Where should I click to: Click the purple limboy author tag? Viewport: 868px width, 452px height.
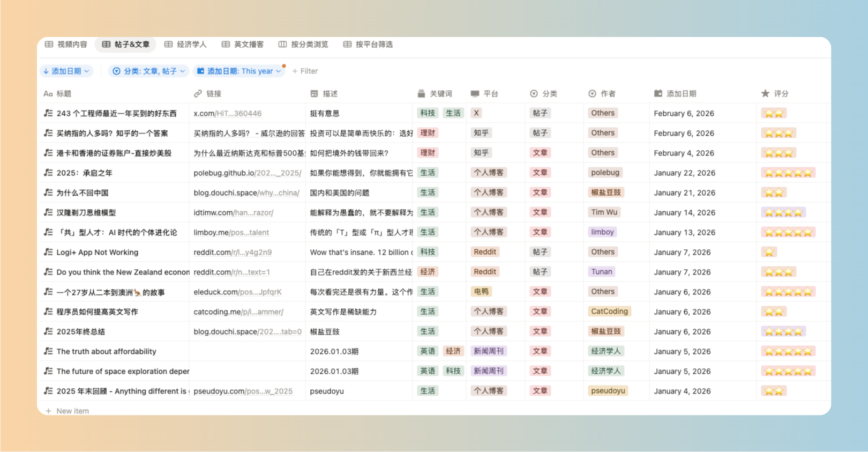click(602, 232)
